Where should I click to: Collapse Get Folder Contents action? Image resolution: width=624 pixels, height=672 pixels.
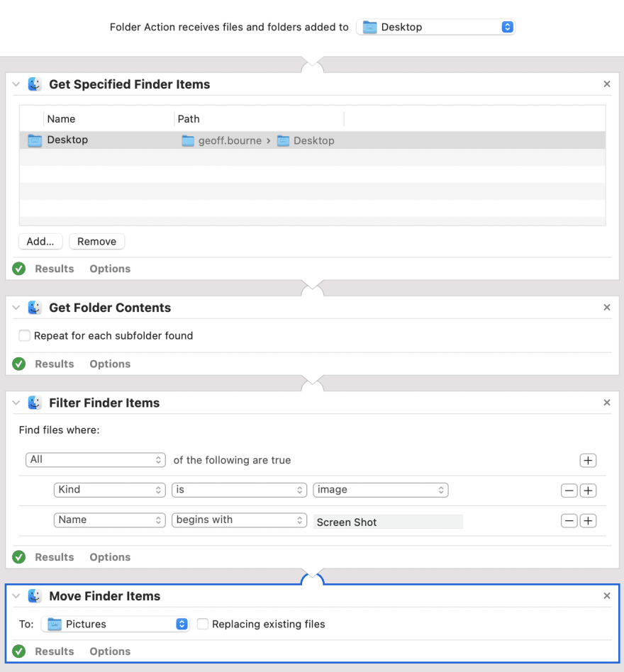pyautogui.click(x=16, y=307)
